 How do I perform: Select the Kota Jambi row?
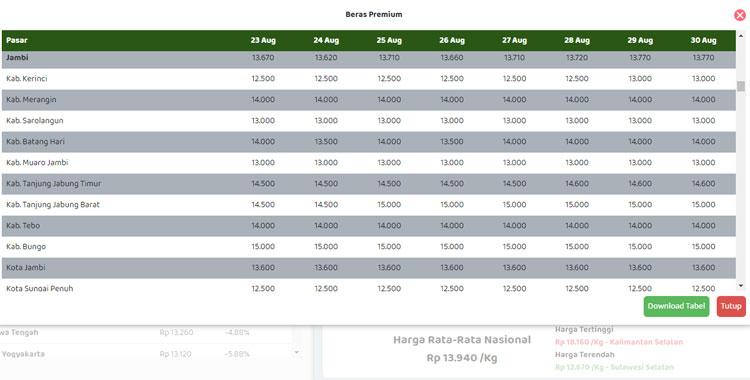369,268
